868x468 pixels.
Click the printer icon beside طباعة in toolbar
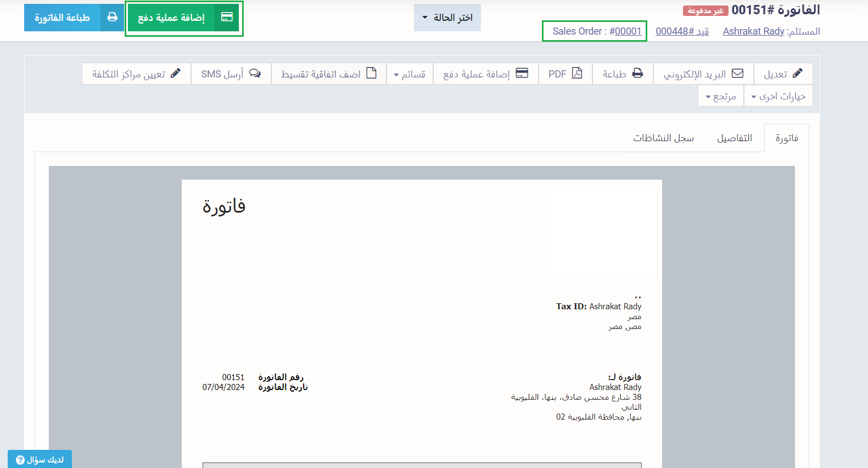[637, 74]
